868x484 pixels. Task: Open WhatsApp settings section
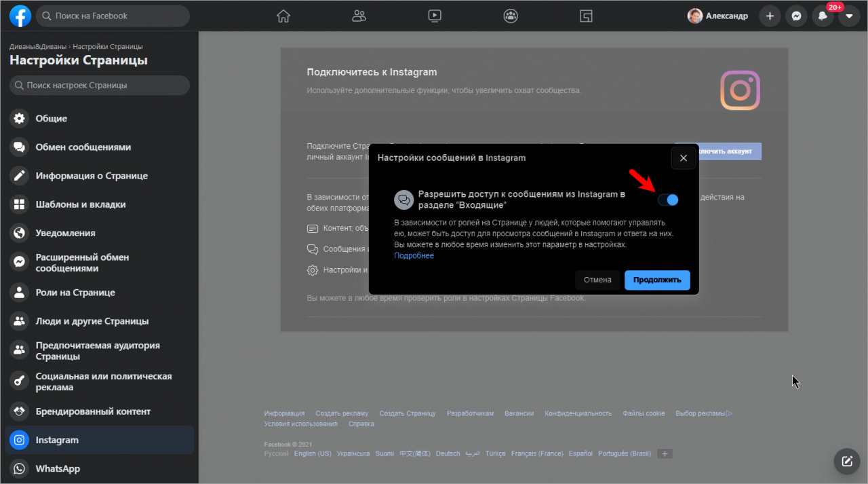[x=99, y=468]
